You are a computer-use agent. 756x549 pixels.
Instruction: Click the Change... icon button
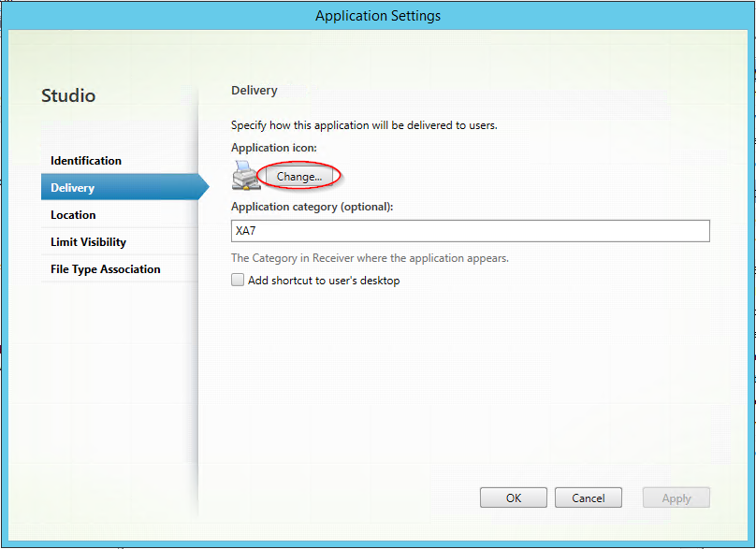click(x=298, y=177)
